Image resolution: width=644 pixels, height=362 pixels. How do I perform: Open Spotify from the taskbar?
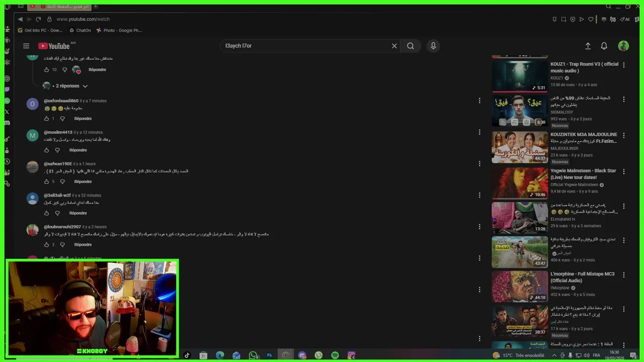point(335,355)
